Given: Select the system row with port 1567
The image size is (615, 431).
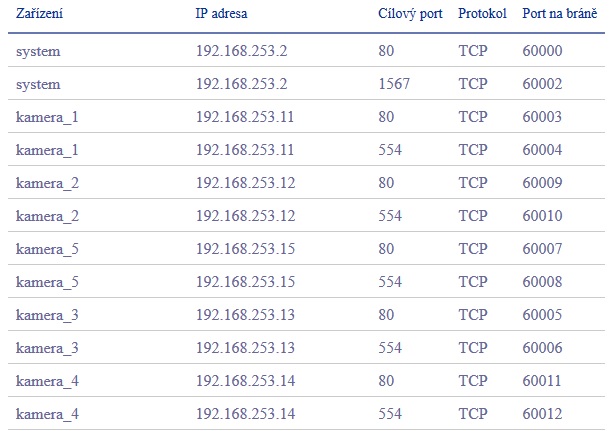Looking at the screenshot, I should [306, 83].
